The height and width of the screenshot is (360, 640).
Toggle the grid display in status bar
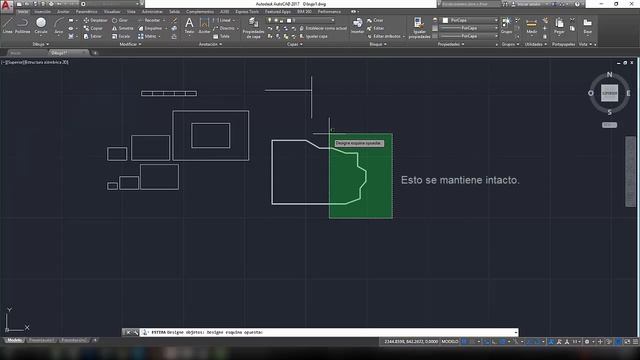tap(464, 342)
